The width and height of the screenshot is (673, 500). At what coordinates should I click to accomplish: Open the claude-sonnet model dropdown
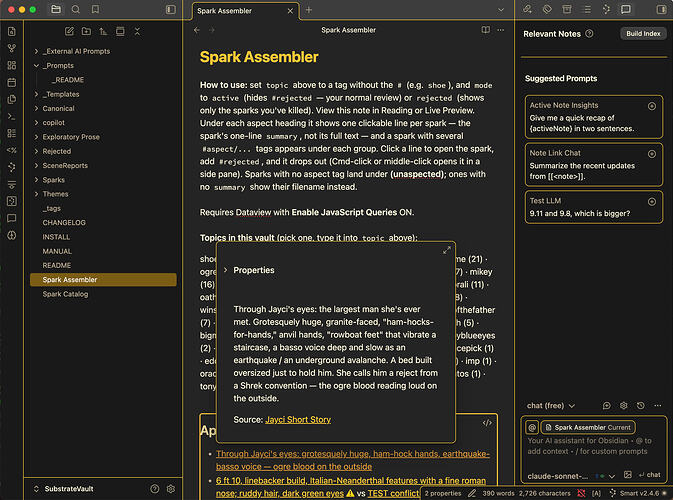571,476
